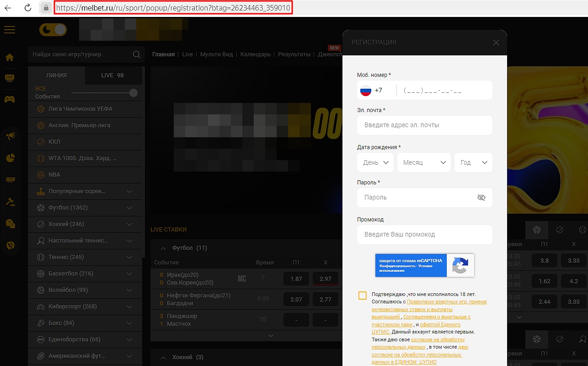This screenshot has height=366, width=588.
Task: Click the Панджшер team name
Action: click(x=181, y=316)
